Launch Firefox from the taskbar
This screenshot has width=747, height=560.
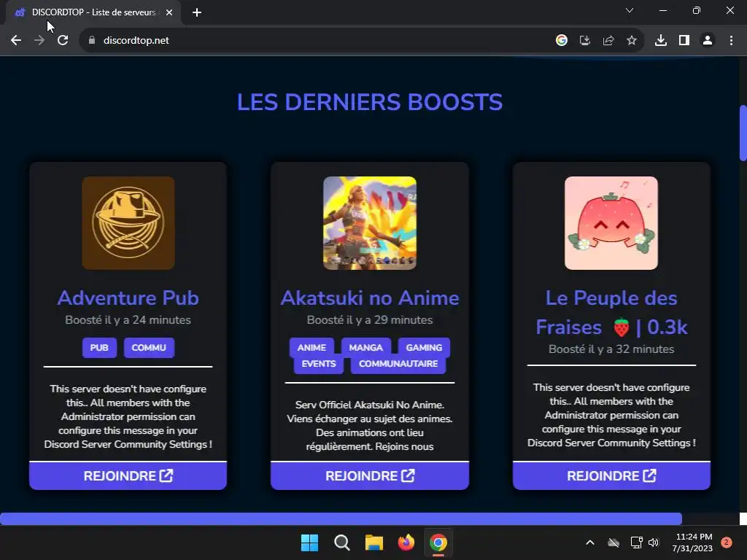pyautogui.click(x=406, y=542)
